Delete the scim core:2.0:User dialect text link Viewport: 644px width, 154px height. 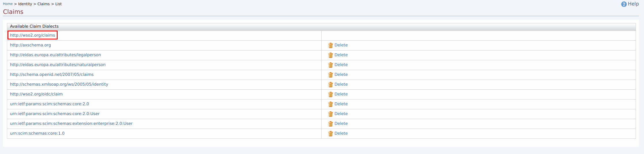[341, 114]
